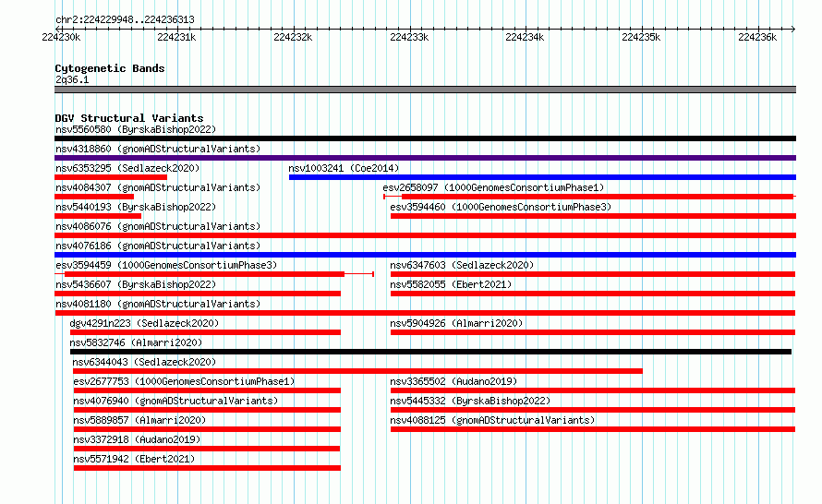Click nsv5889857 (Almarri2020) label
The image size is (822, 504).
139,420
